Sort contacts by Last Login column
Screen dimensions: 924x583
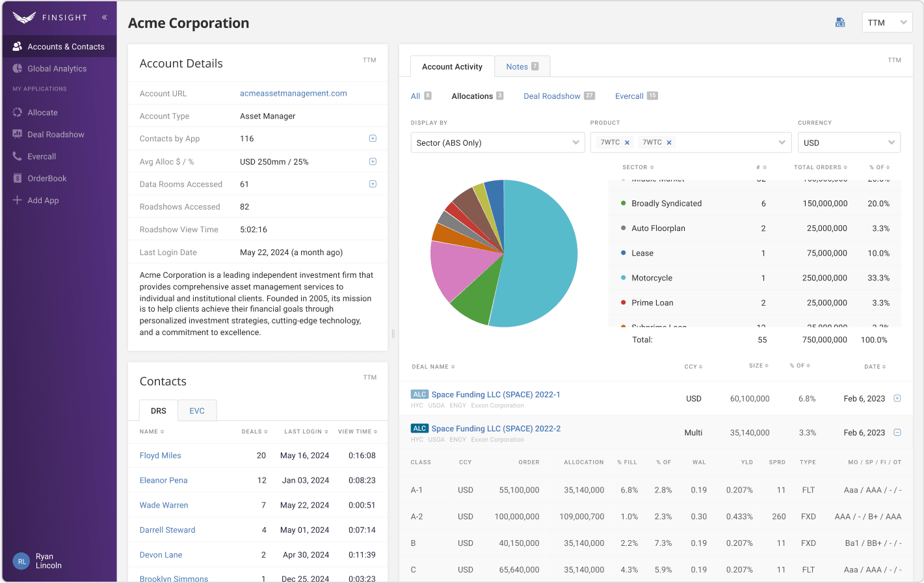[x=306, y=431]
